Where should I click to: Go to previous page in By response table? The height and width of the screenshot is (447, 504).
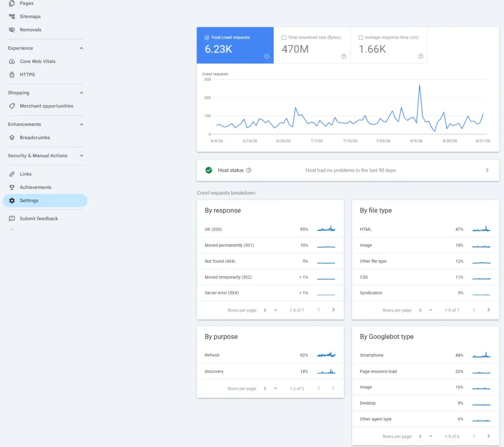318,310
